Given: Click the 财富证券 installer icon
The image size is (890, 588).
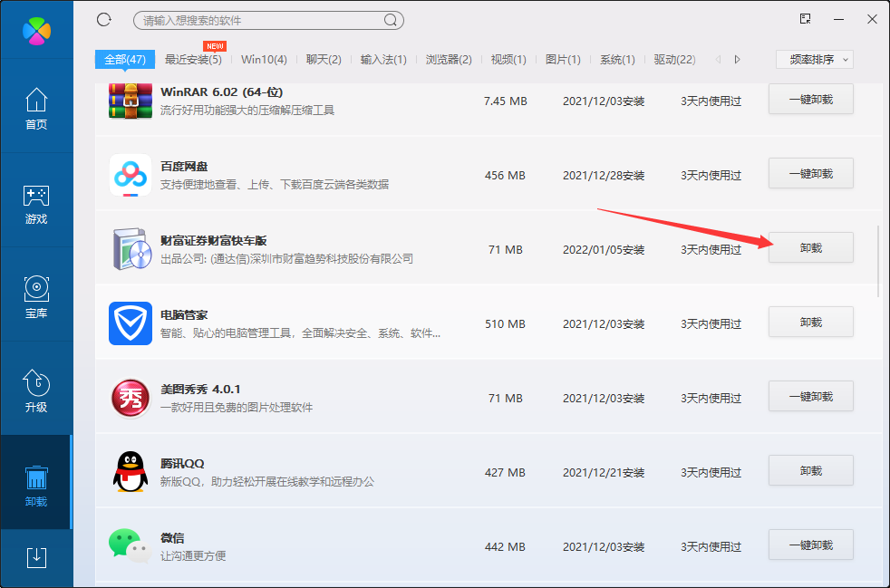Looking at the screenshot, I should click(131, 249).
